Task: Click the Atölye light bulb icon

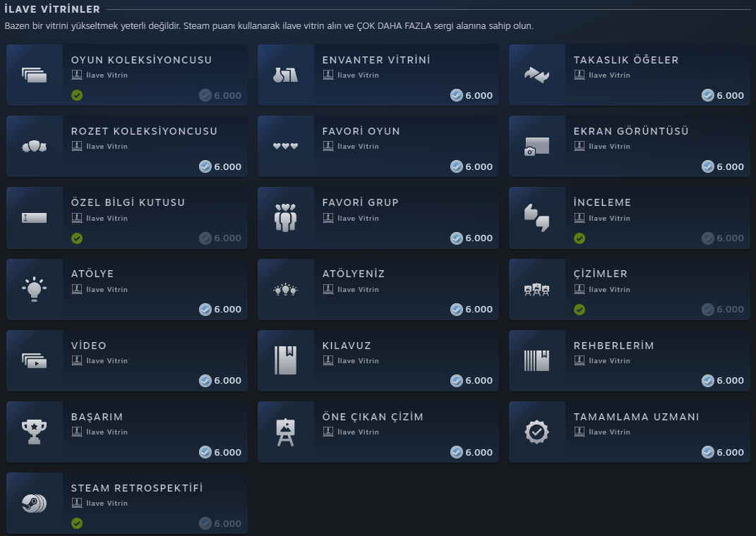Action: click(34, 289)
